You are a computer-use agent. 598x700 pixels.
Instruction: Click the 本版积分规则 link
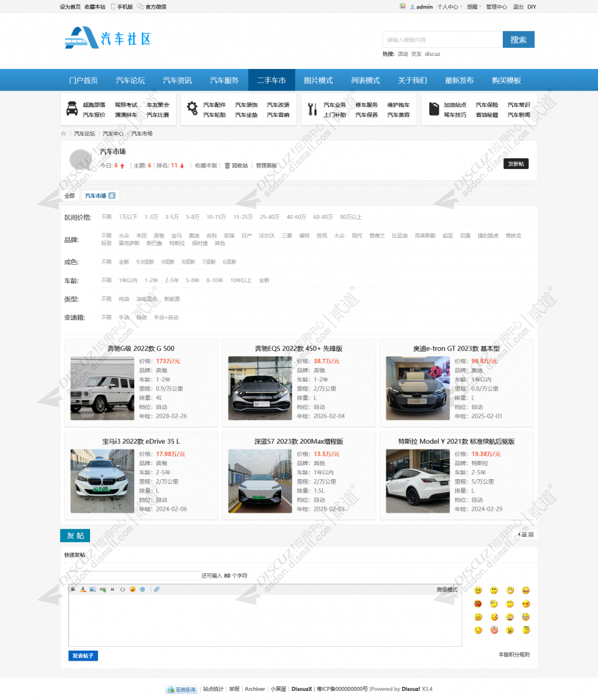click(x=514, y=655)
